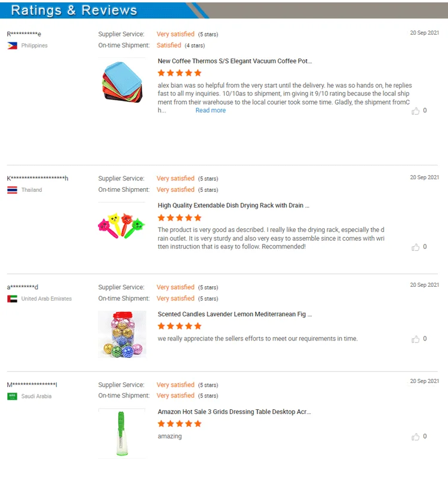Click the Ratings & Reviews header tab

[74, 10]
